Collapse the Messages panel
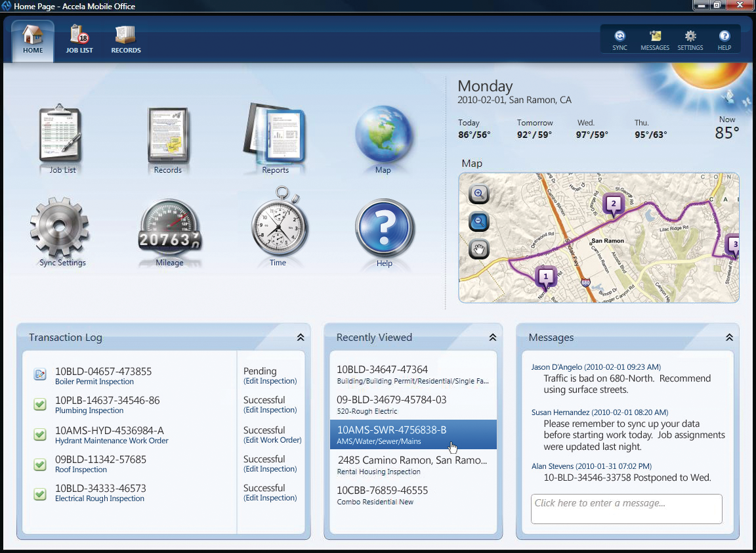 pos(729,338)
